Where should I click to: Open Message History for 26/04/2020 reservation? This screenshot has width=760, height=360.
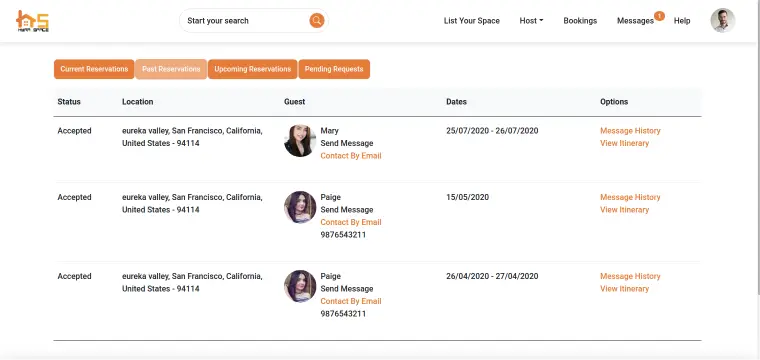630,276
